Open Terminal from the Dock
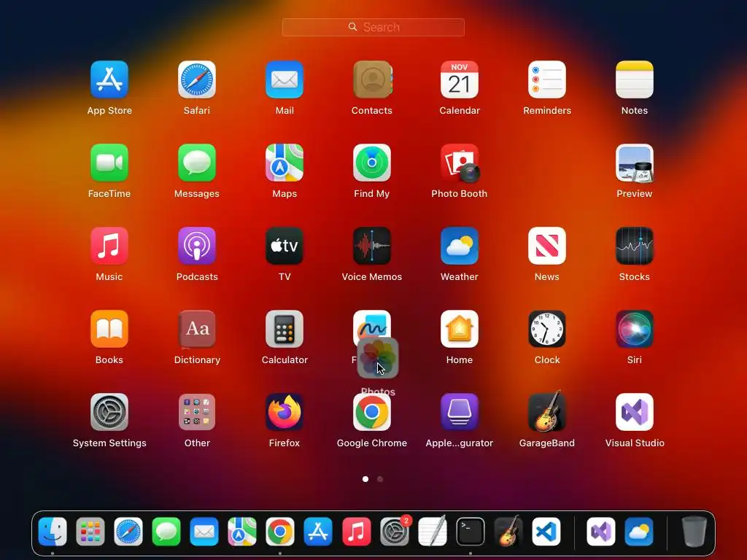 pos(471,532)
